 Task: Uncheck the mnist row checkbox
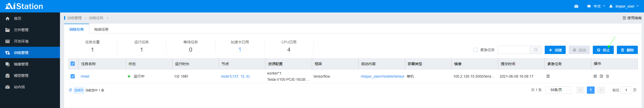point(73,76)
